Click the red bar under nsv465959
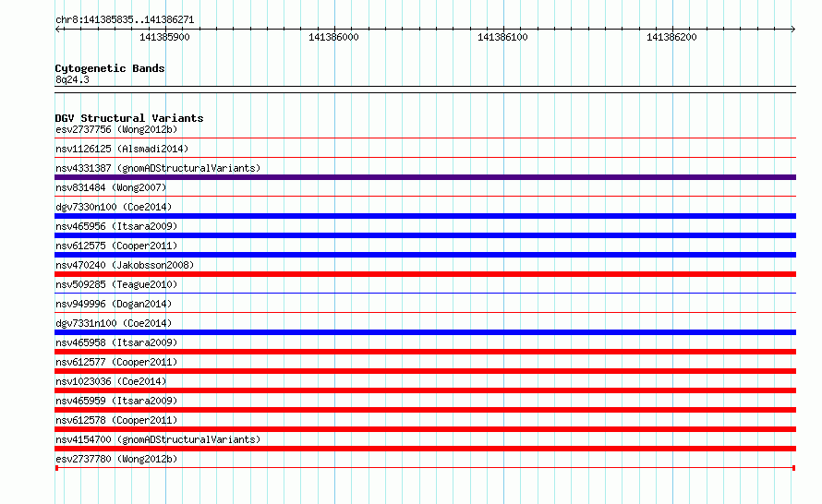Viewport: 822px width, 504px height. click(x=425, y=410)
